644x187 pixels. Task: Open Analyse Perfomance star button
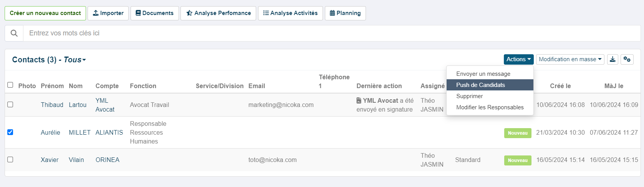click(x=219, y=13)
